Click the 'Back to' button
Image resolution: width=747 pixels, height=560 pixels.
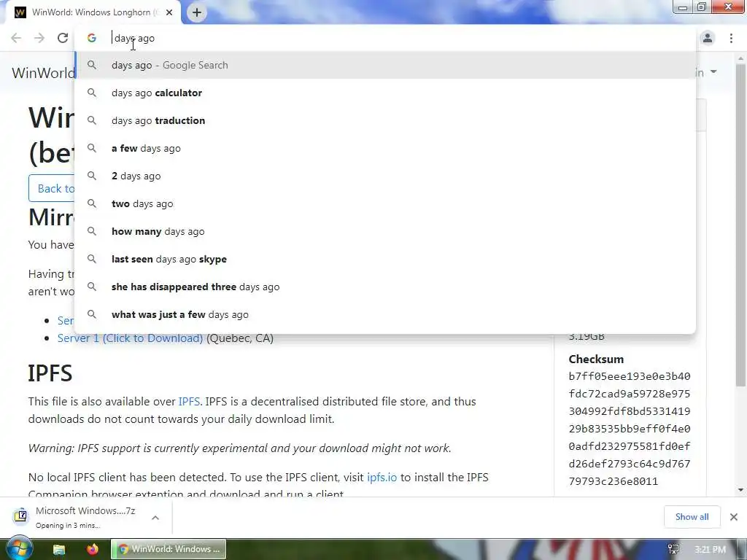52,188
